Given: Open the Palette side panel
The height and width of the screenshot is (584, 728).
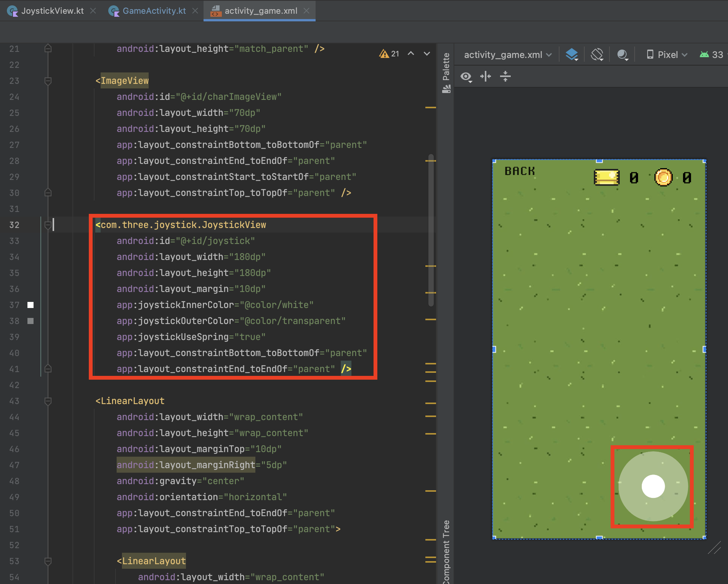Looking at the screenshot, I should point(446,72).
